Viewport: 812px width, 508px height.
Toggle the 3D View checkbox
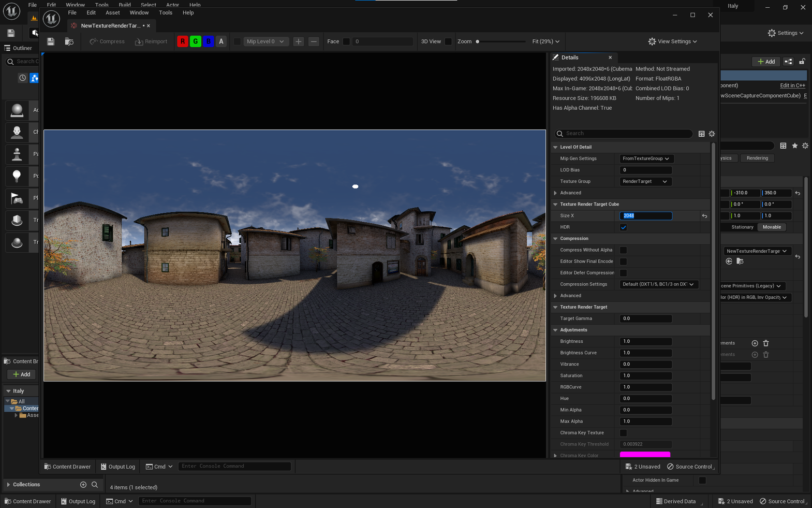448,41
